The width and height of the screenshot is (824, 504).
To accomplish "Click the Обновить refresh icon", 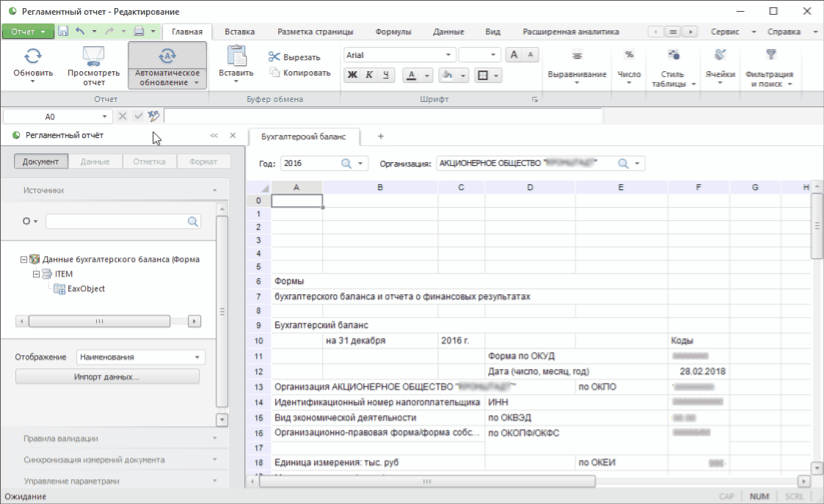I will click(33, 56).
